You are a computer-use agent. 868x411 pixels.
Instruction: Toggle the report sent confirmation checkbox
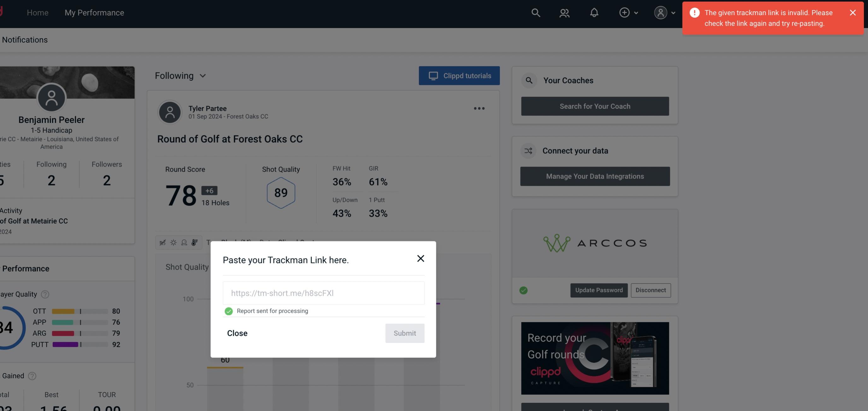(x=227, y=311)
